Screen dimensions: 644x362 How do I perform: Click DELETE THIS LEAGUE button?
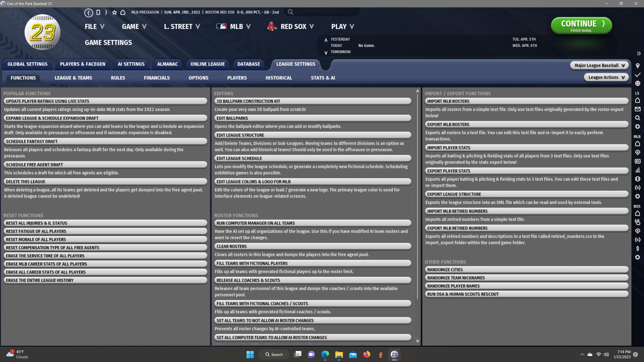(x=105, y=182)
